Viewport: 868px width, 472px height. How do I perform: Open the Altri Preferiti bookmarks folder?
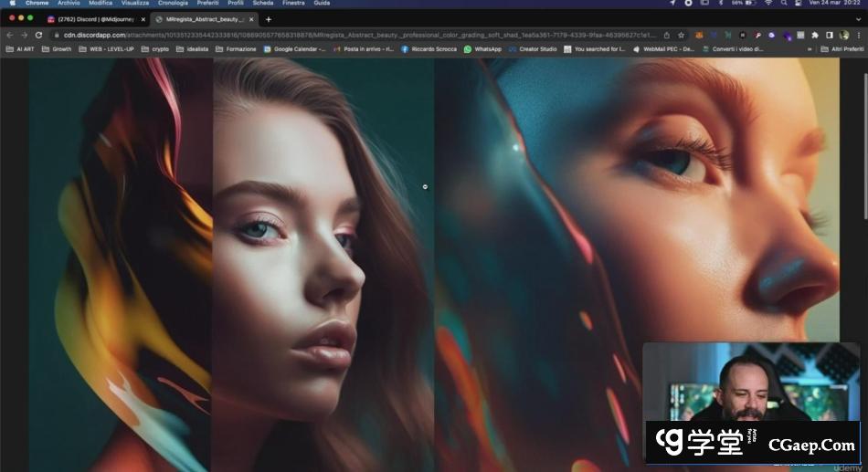click(841, 49)
